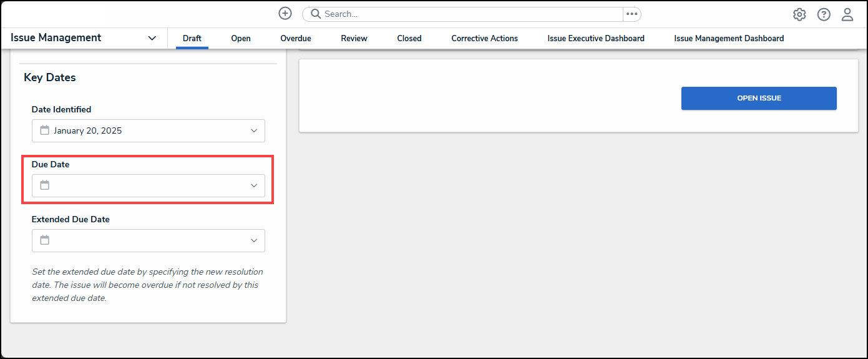The width and height of the screenshot is (868, 359).
Task: Open the settings gear icon
Action: pyautogui.click(x=799, y=14)
